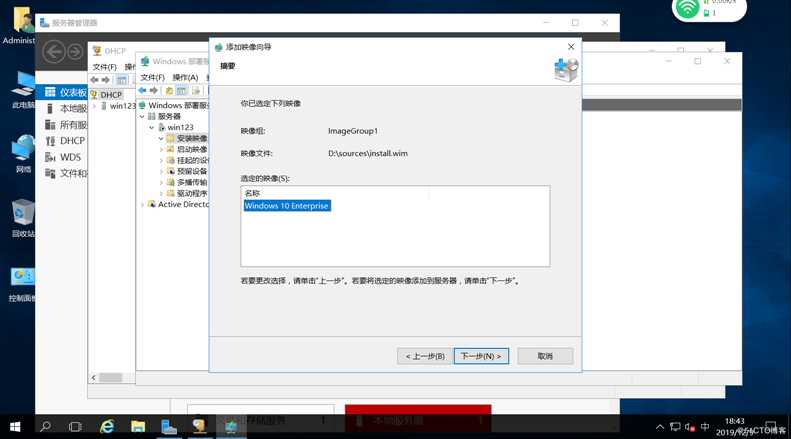Open 操作(A) menu in WDS window
This screenshot has height=439, width=791.
[x=185, y=77]
